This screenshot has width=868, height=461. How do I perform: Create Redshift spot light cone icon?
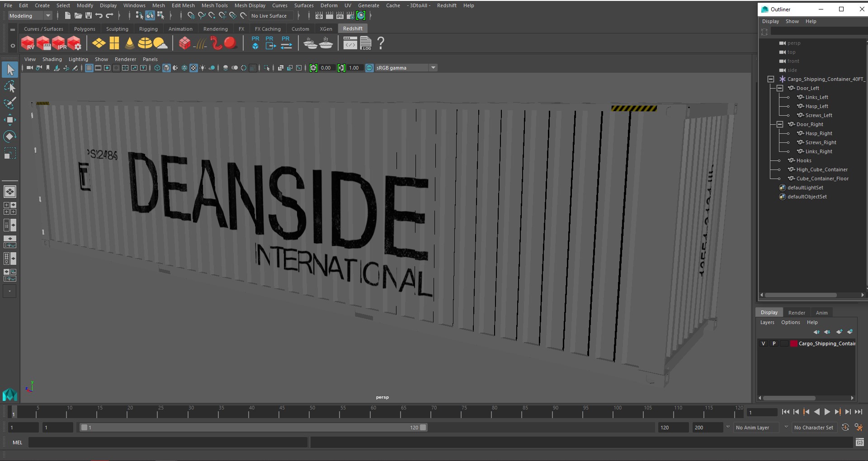click(x=130, y=43)
